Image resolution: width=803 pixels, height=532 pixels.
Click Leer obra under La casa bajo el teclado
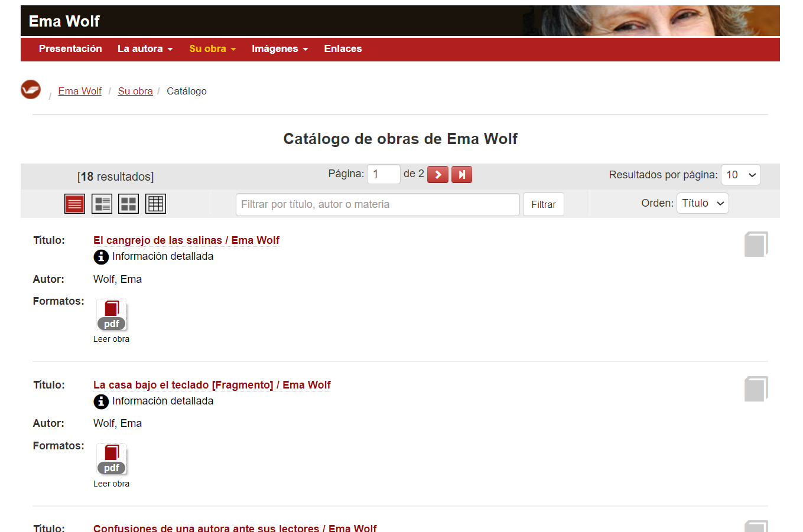[111, 484]
